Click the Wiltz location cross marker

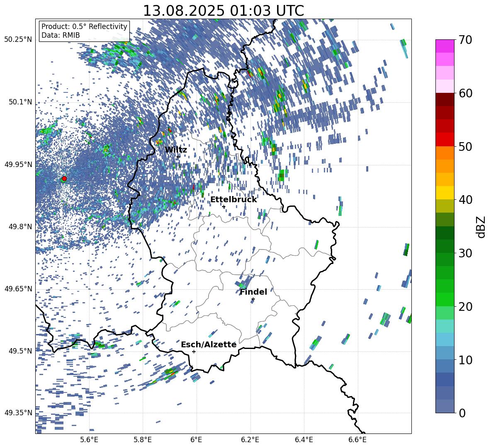(x=178, y=157)
